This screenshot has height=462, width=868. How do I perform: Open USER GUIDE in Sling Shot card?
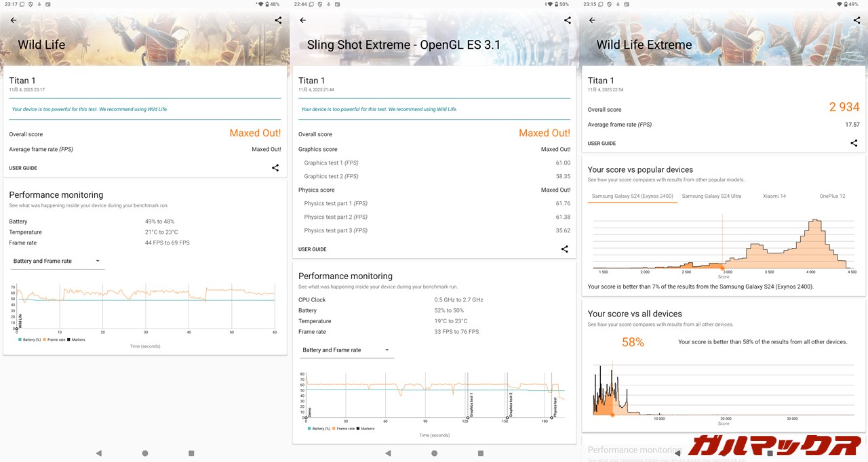pos(313,249)
